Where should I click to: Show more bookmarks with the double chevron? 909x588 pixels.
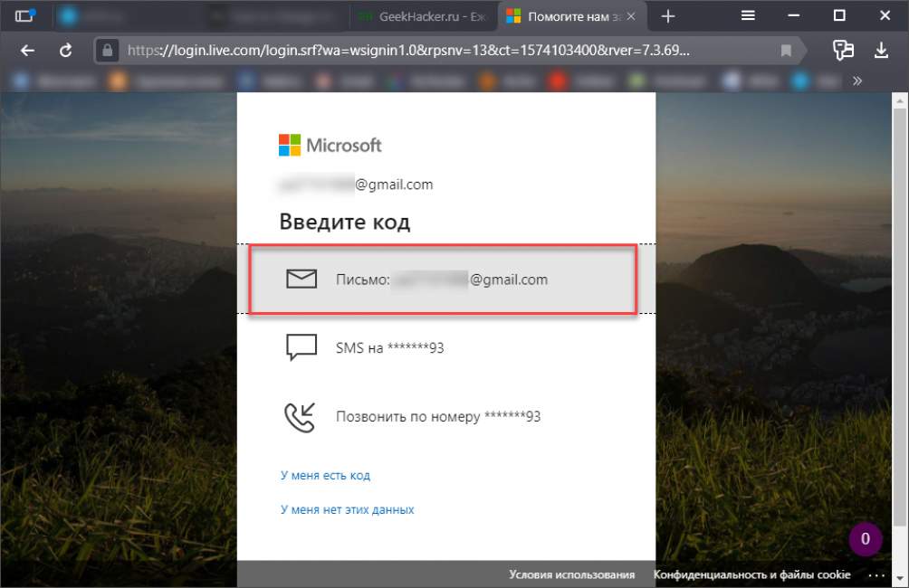click(857, 81)
